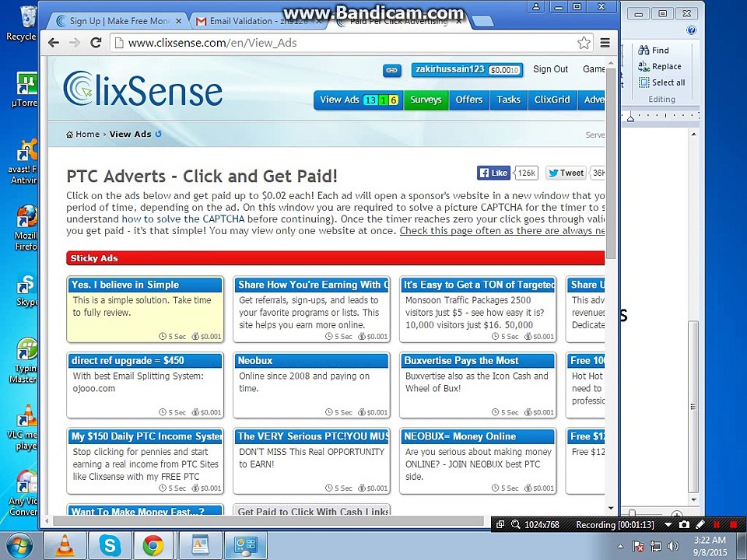747x560 pixels.
Task: Open the Tasks menu tab
Action: pyautogui.click(x=508, y=100)
